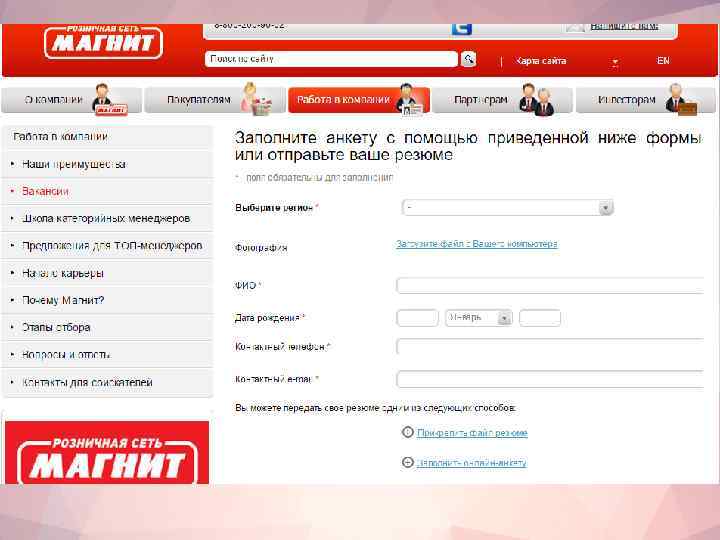Click the plus icon beside 'Заполнить онлайн-анкету'
The height and width of the screenshot is (540, 720).
(x=408, y=462)
